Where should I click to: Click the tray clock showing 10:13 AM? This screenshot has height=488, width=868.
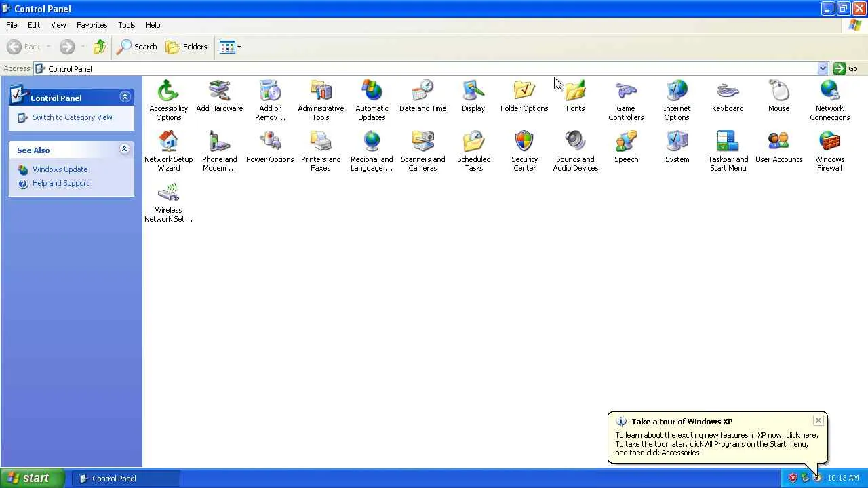[844, 478]
